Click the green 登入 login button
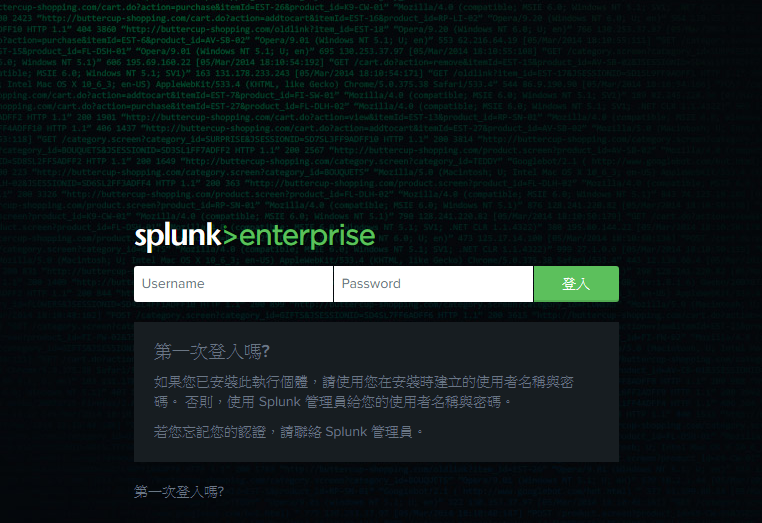The height and width of the screenshot is (523, 762). coord(576,284)
